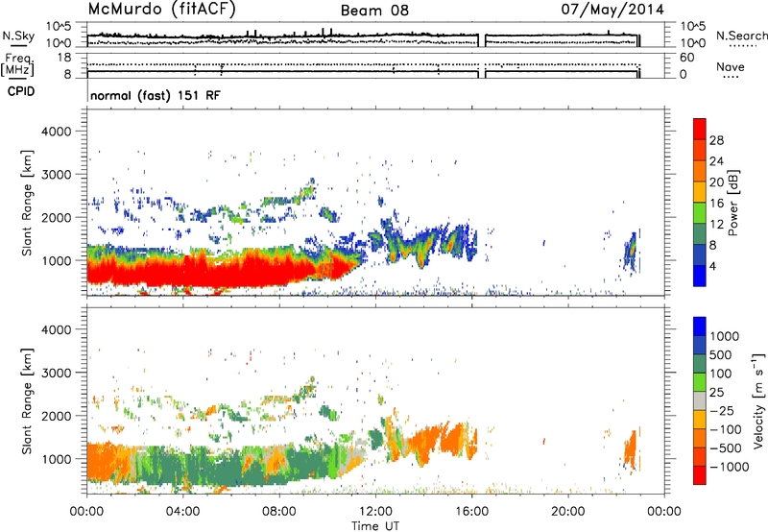Pick the red bottom velocity colorbar segment
This screenshot has width=768, height=532.
click(x=700, y=475)
